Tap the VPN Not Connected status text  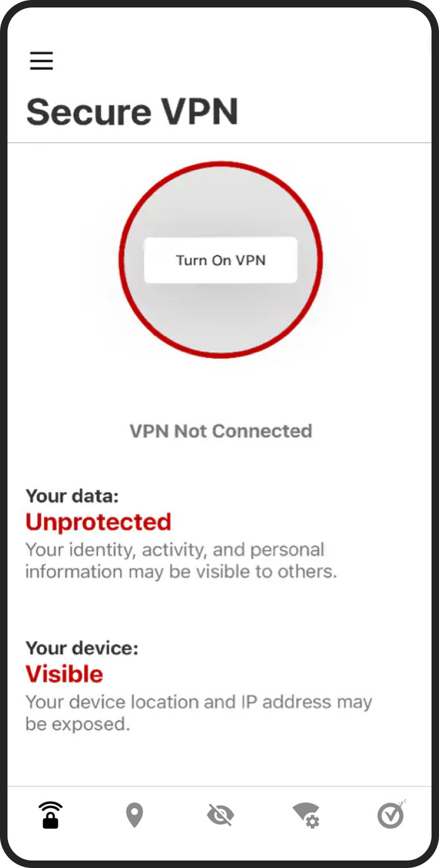click(221, 431)
